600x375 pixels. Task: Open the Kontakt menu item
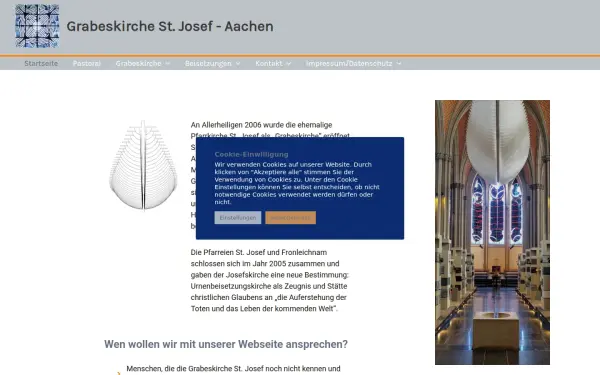269,64
